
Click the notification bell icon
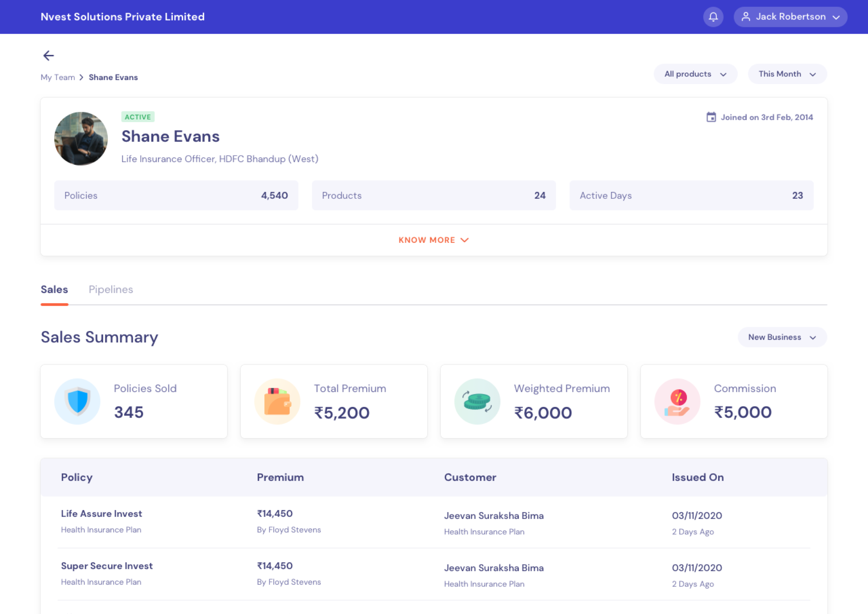(713, 17)
